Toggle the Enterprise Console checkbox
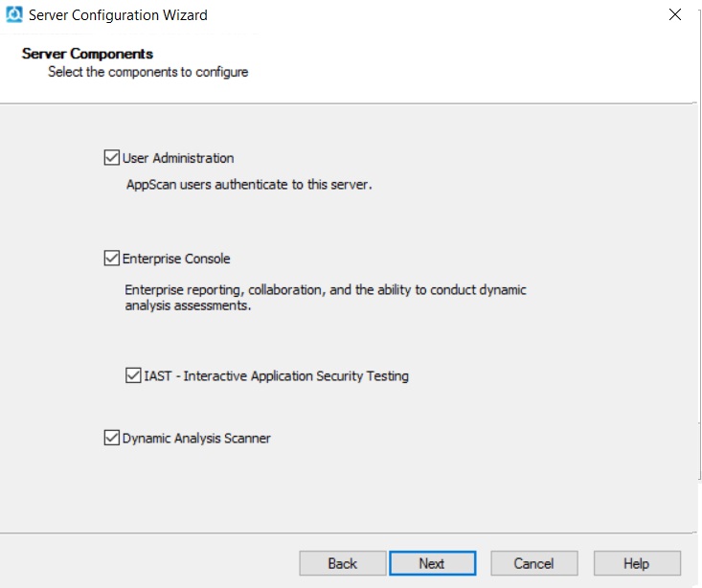 tap(112, 259)
